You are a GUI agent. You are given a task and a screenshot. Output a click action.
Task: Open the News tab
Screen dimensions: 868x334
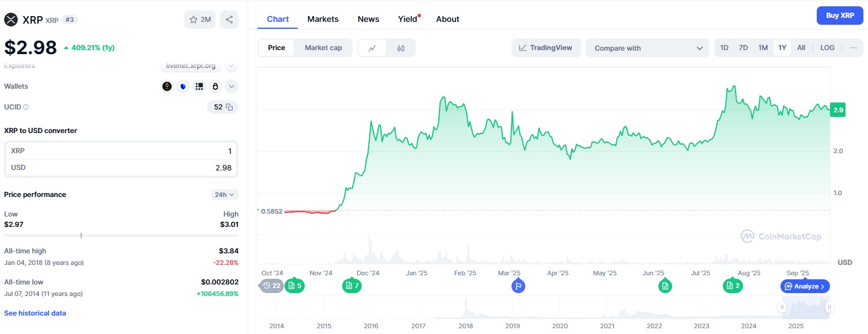point(369,19)
